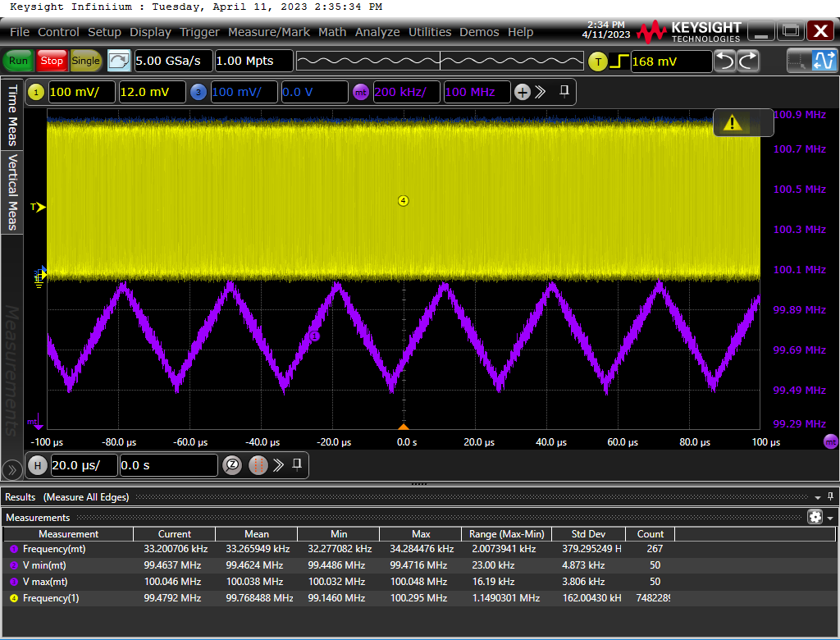The width and height of the screenshot is (840, 640).
Task: Click the redo arrow icon
Action: click(x=748, y=61)
